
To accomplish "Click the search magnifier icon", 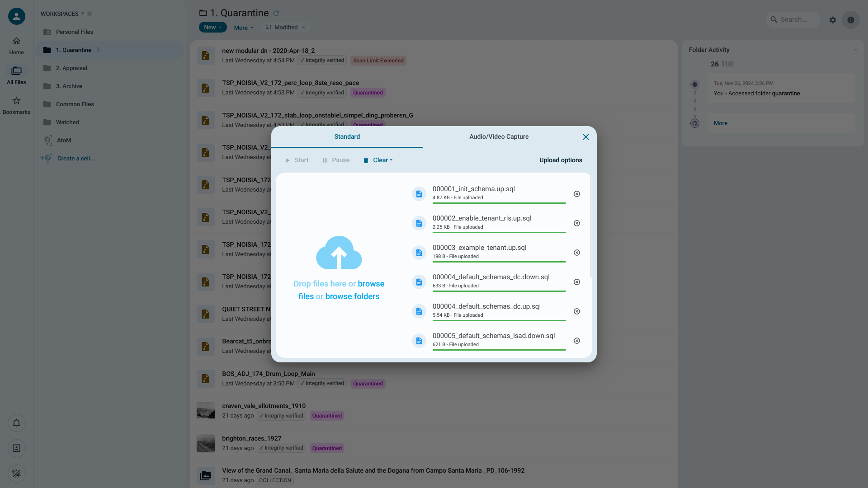I will 774,20.
